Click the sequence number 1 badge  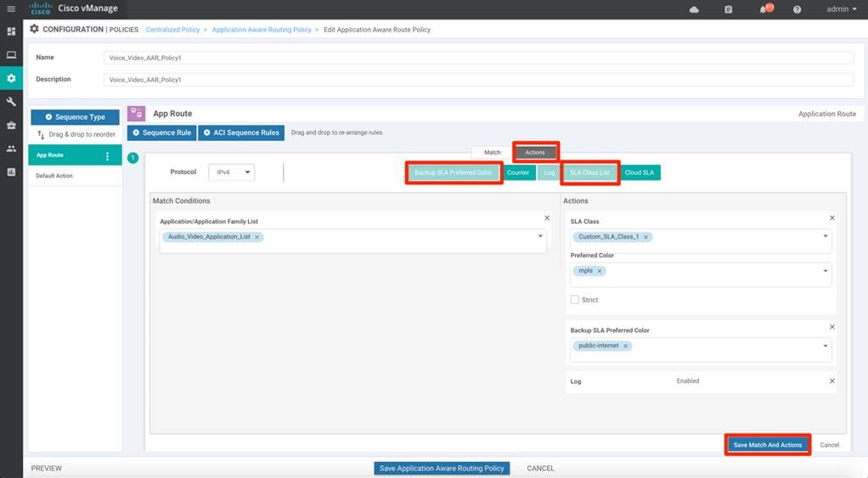[132, 158]
